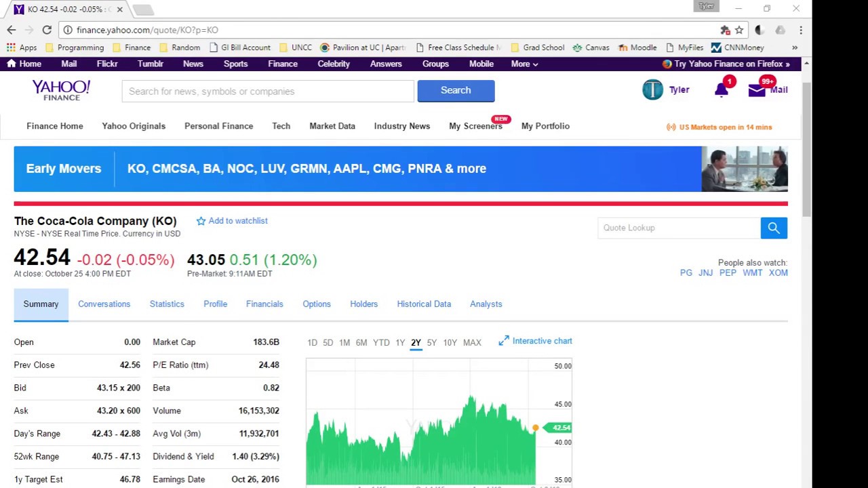Open Interactive chart expand icon

click(x=504, y=341)
